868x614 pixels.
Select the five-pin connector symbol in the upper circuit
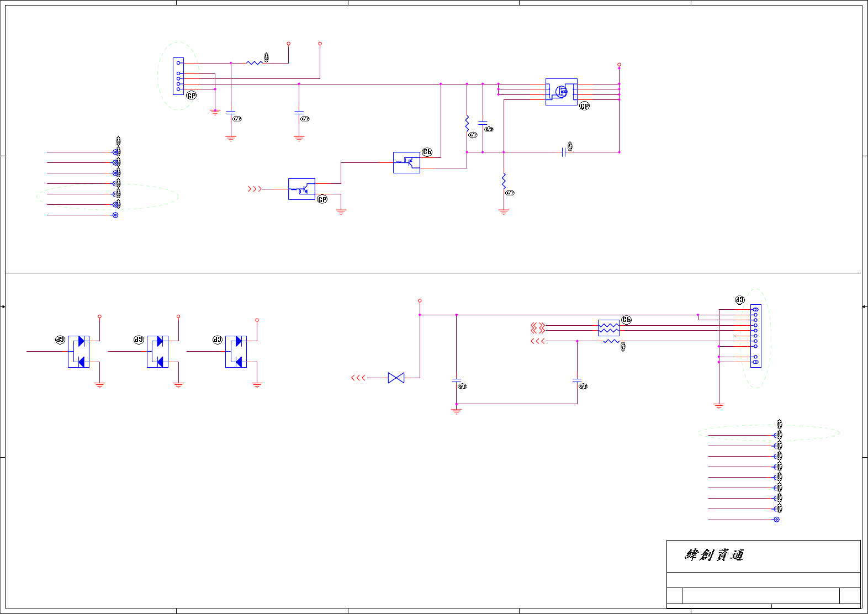coord(178,76)
